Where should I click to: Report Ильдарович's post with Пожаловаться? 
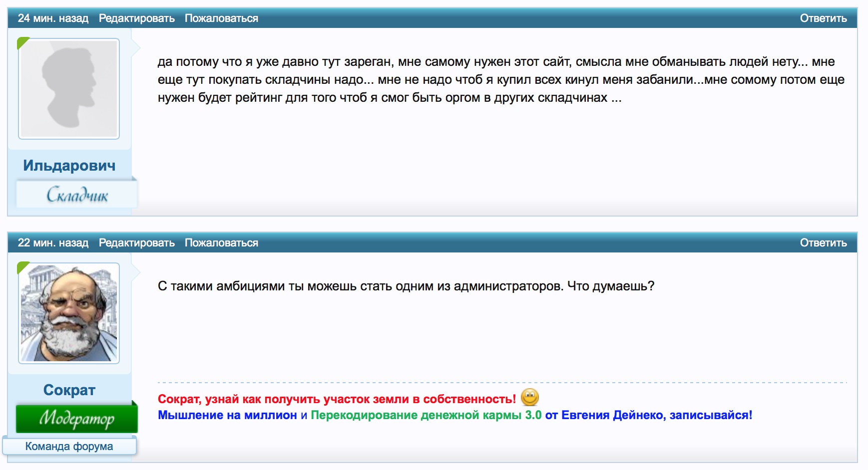point(221,18)
